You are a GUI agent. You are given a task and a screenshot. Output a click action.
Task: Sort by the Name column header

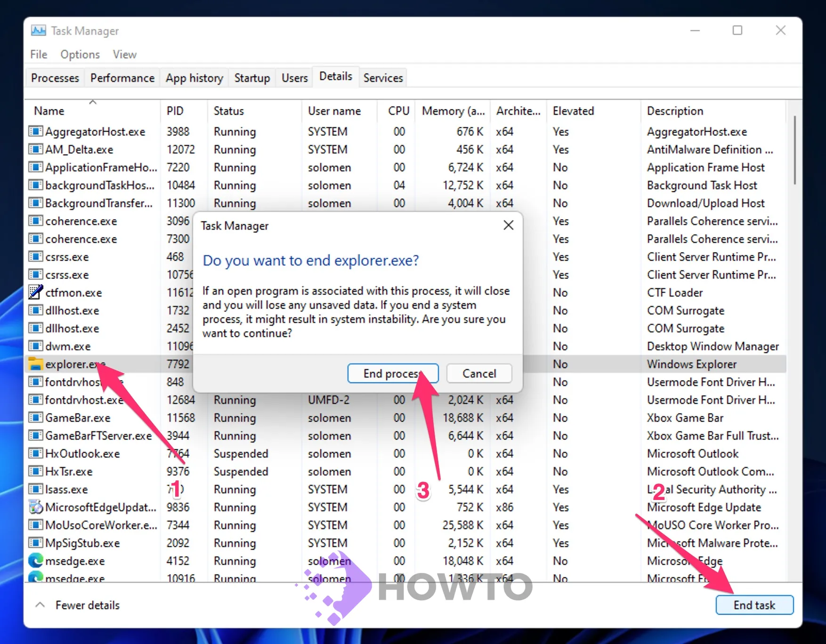[x=92, y=111]
